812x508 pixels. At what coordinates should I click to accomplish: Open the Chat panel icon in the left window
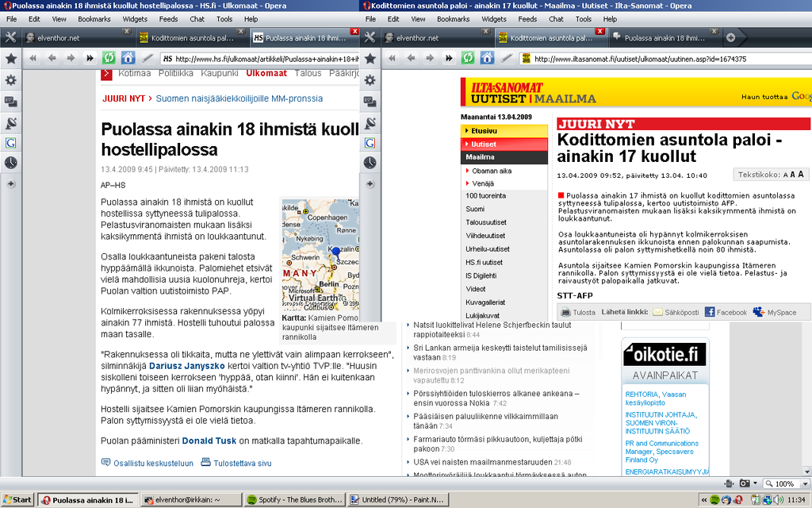(11, 101)
